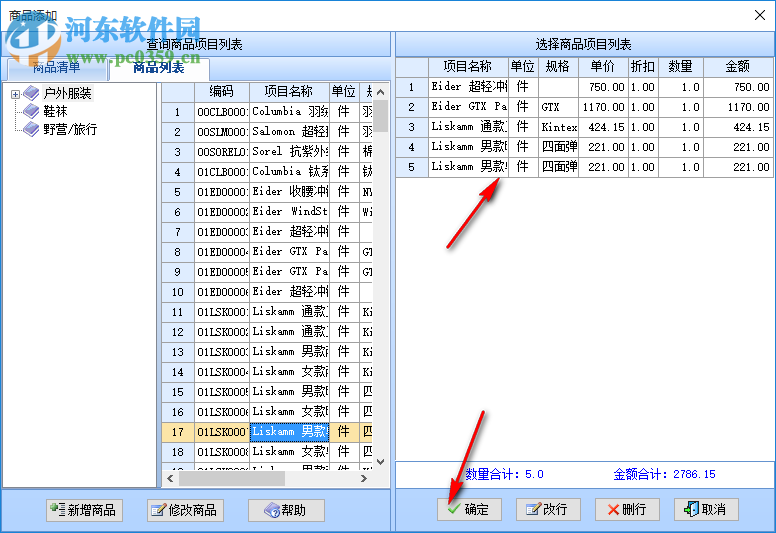Click the 项目名称 header in the query list
This screenshot has height=533, width=776.
[290, 92]
